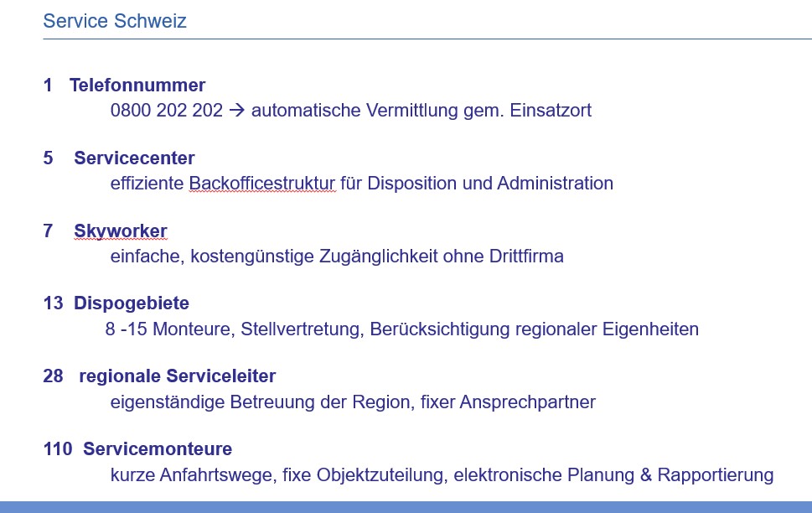
Task: Click the slide title Service Schweiz
Action: 115,21
